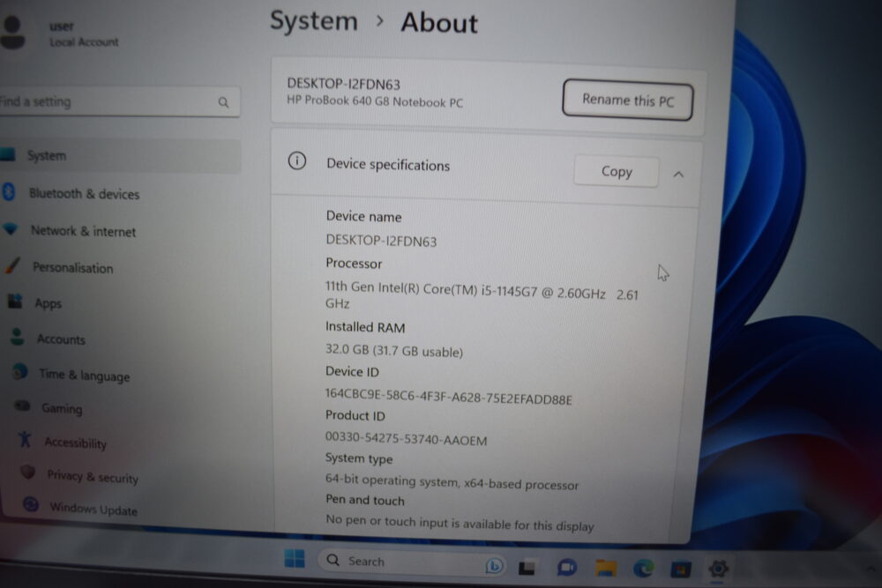Click the No pen or touch input text

[460, 524]
